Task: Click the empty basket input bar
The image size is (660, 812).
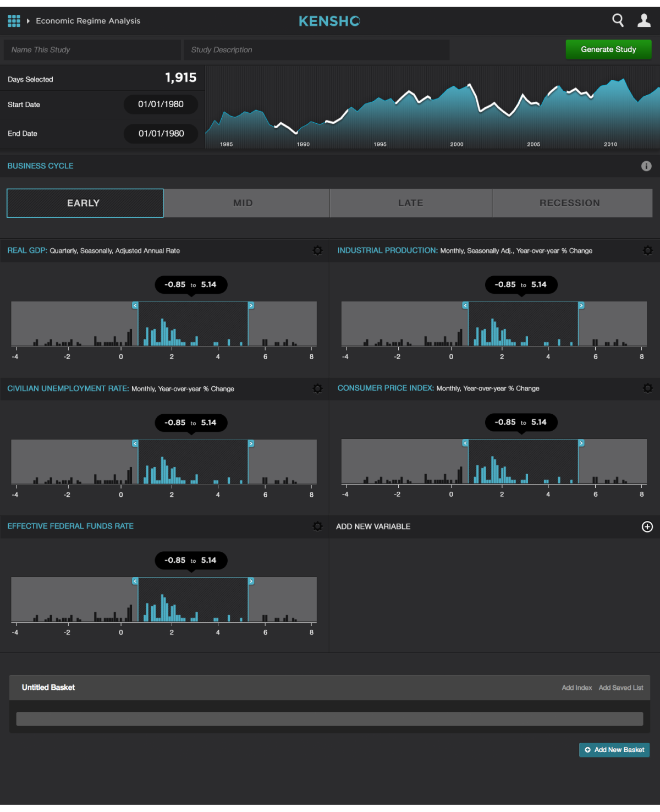Action: click(329, 719)
